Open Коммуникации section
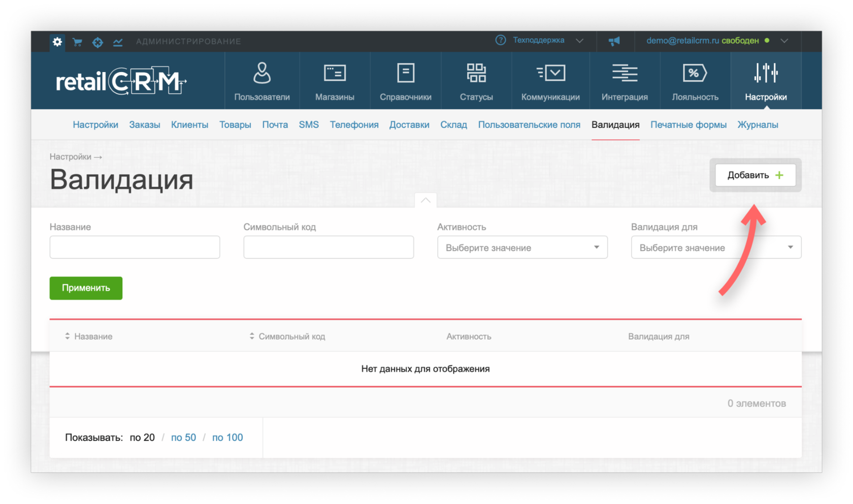 [550, 81]
